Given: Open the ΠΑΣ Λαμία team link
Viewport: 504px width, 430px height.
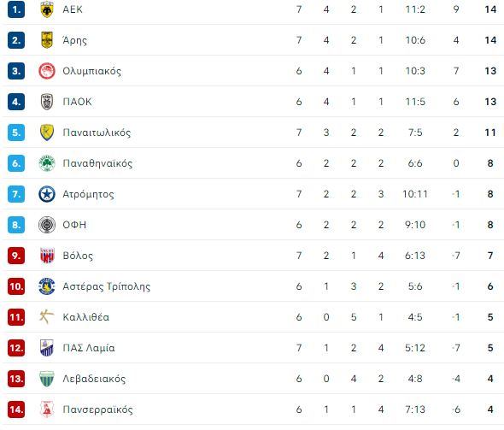Looking at the screenshot, I should click(x=89, y=348).
